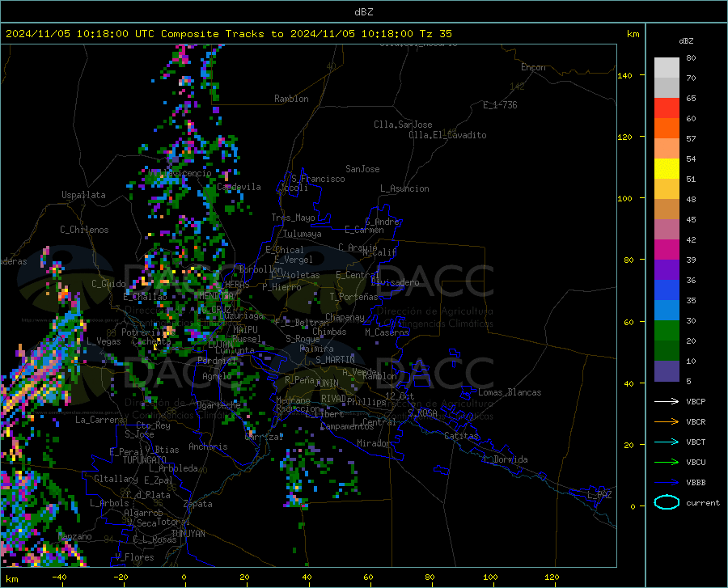Screen dimensions: 728x588
Task: Click the 'E_1-736' map label
Action: (x=500, y=105)
